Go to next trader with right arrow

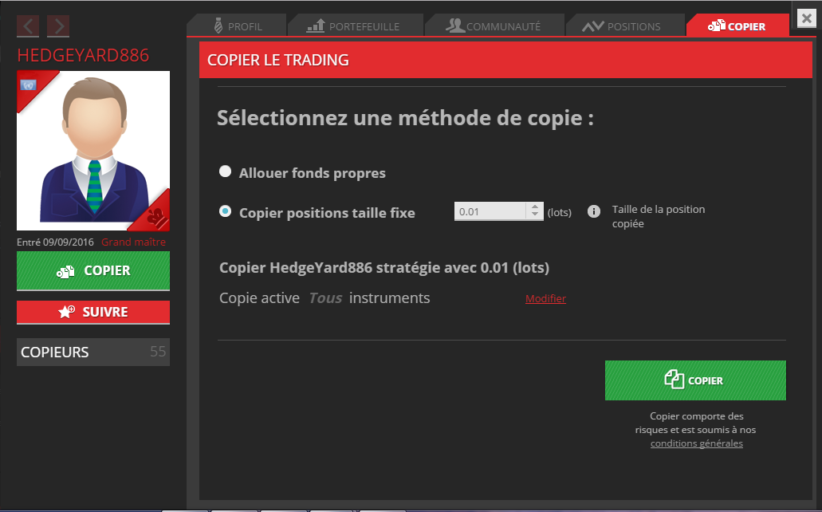58,26
